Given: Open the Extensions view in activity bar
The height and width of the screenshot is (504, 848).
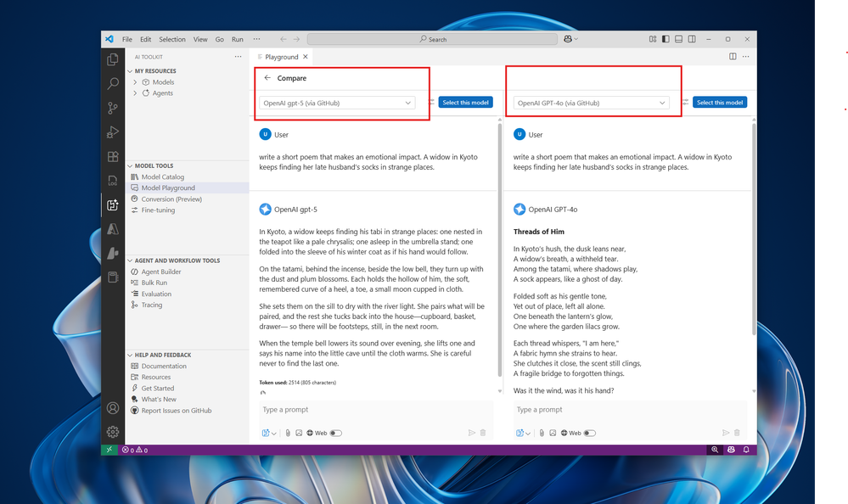Looking at the screenshot, I should click(113, 156).
